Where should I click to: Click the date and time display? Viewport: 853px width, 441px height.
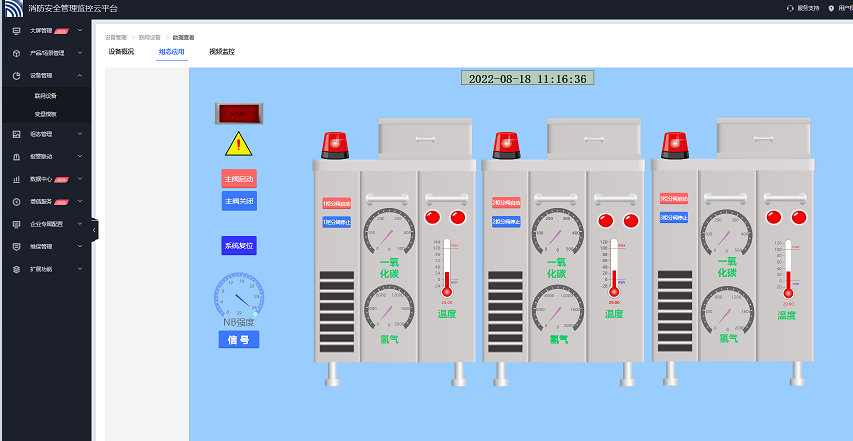527,78
